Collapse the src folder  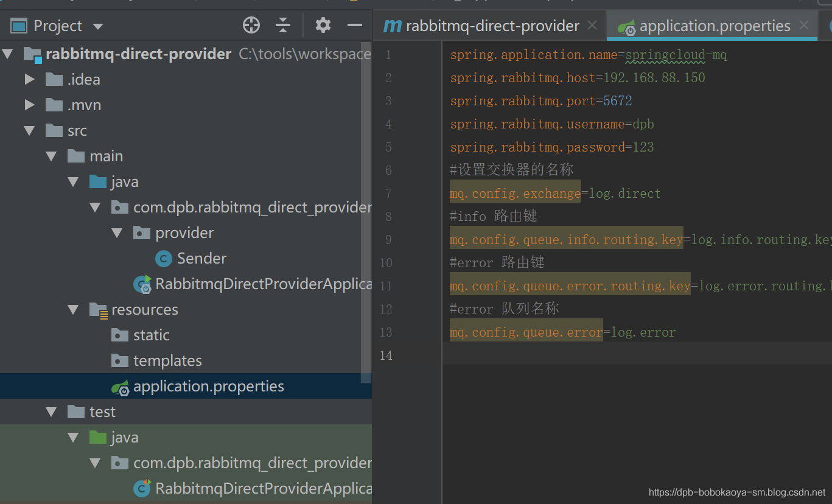pyautogui.click(x=29, y=131)
